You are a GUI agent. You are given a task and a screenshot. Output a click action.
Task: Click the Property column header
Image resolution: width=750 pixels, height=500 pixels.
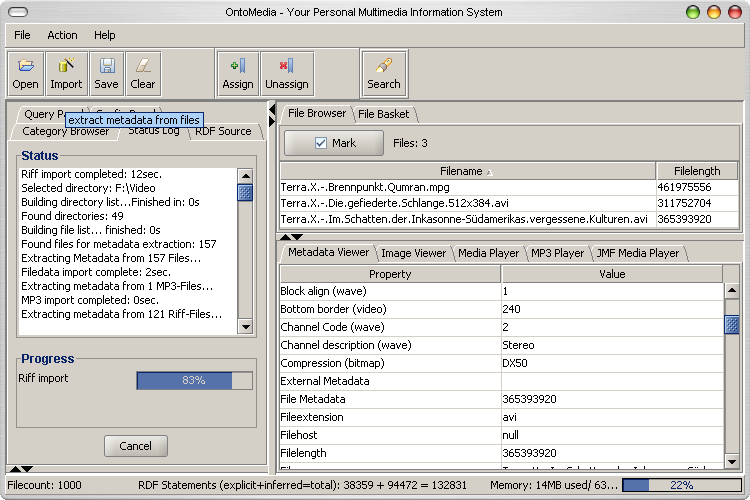(390, 274)
